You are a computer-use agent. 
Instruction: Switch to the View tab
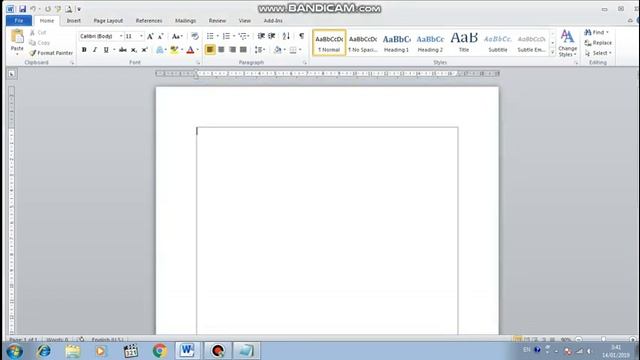tap(245, 20)
